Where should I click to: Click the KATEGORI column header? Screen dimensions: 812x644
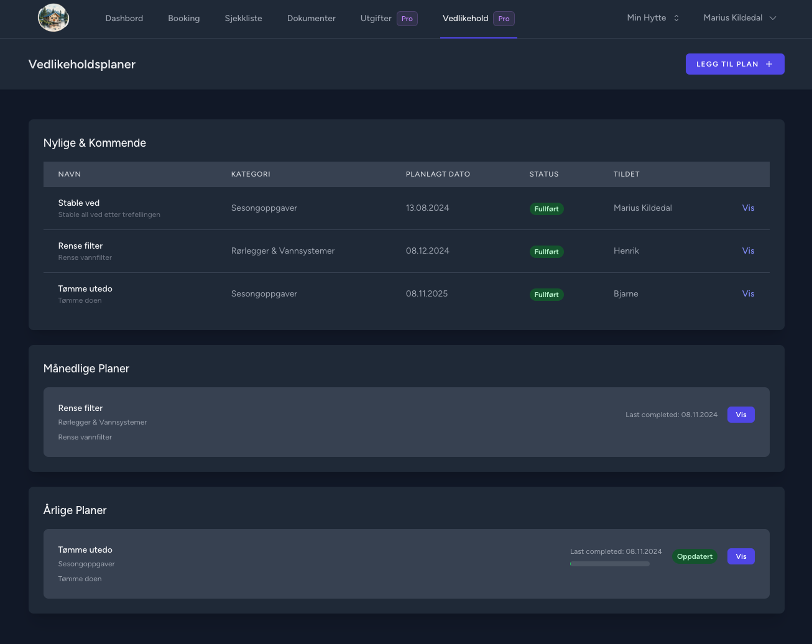point(251,174)
